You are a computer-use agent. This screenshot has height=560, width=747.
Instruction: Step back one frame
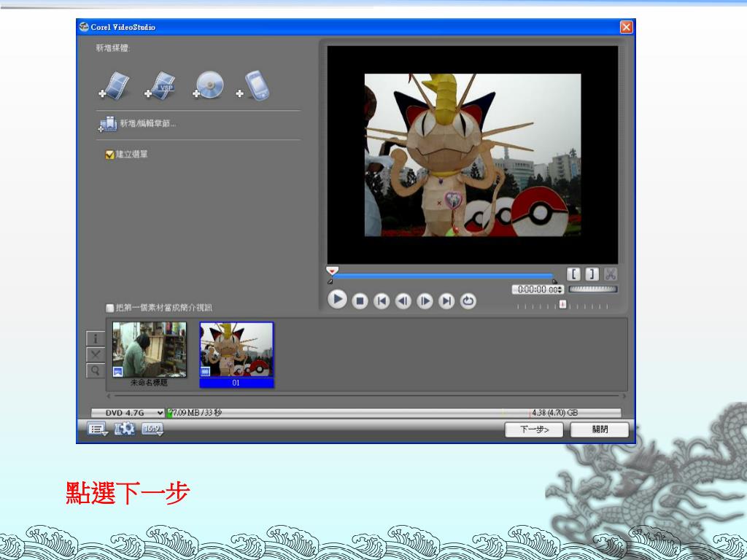(403, 301)
